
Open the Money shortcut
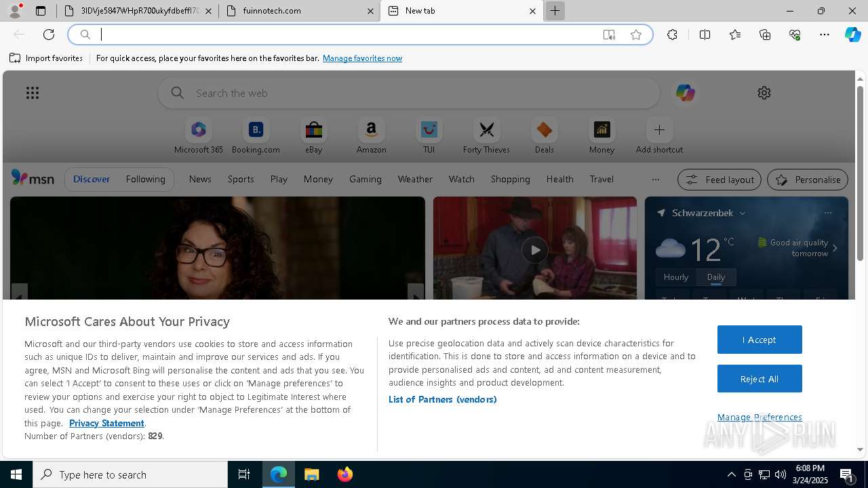[x=601, y=136]
